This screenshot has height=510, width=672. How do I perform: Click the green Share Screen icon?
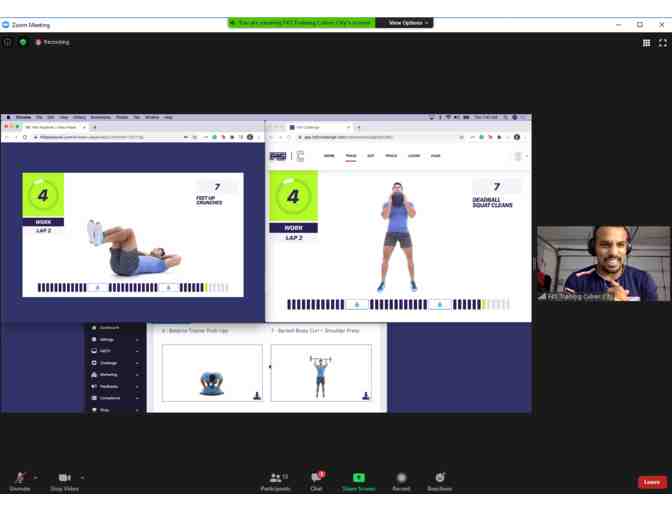358,478
